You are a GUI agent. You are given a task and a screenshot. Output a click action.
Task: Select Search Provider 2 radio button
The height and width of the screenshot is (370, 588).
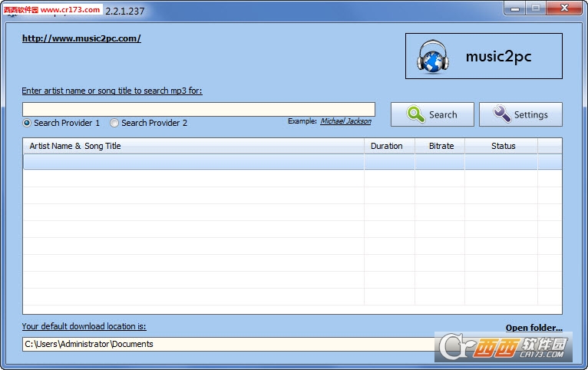(x=114, y=123)
